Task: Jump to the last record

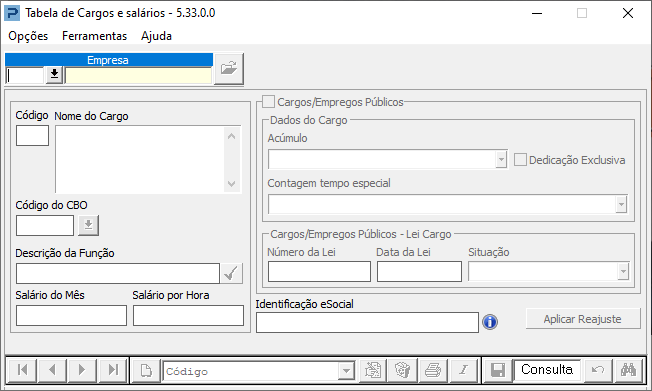Action: click(112, 370)
